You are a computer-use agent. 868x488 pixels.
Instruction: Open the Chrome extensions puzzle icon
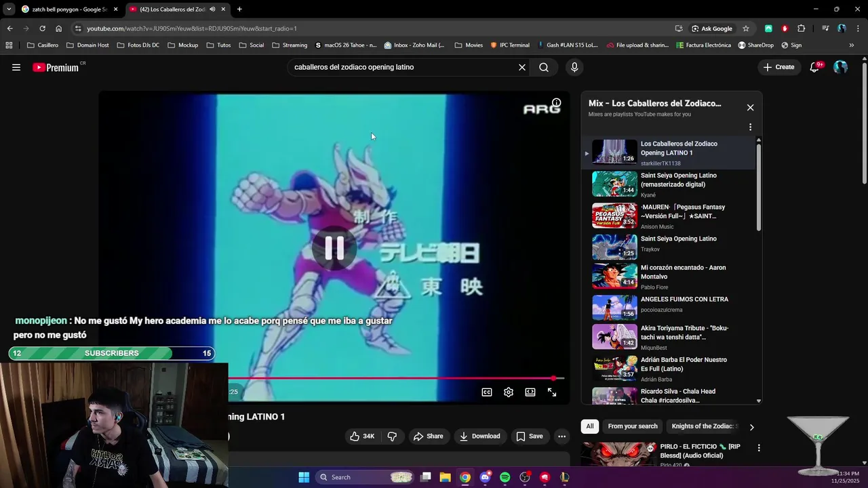tap(802, 28)
